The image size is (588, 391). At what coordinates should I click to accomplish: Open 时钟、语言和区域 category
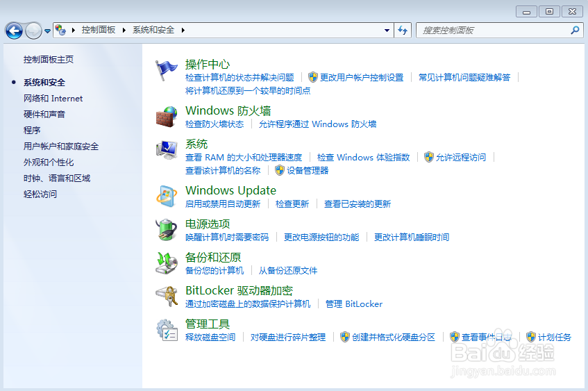(x=57, y=178)
